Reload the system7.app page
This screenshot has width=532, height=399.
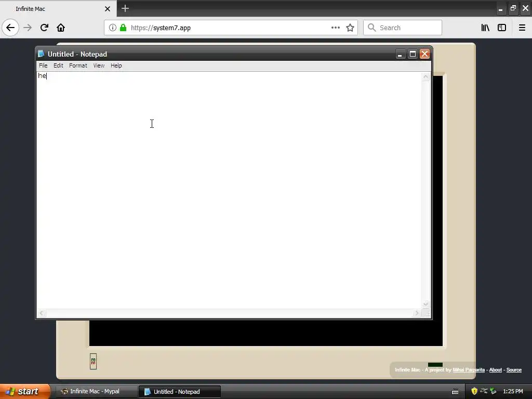click(x=44, y=28)
